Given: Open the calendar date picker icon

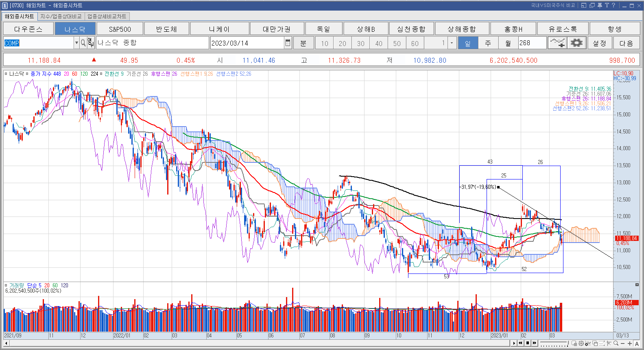Looking at the screenshot, I should pyautogui.click(x=288, y=43).
